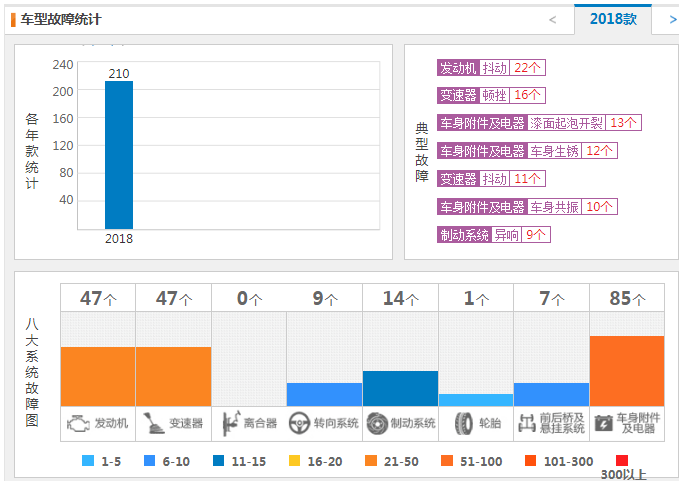679x481 pixels.
Task: Click the 各年款统计 vertical label
Action: click(32, 151)
